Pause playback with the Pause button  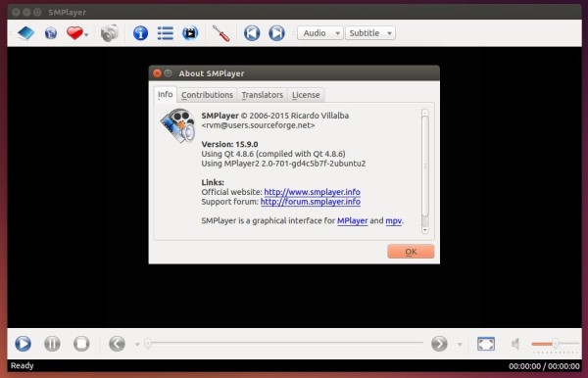click(x=52, y=344)
